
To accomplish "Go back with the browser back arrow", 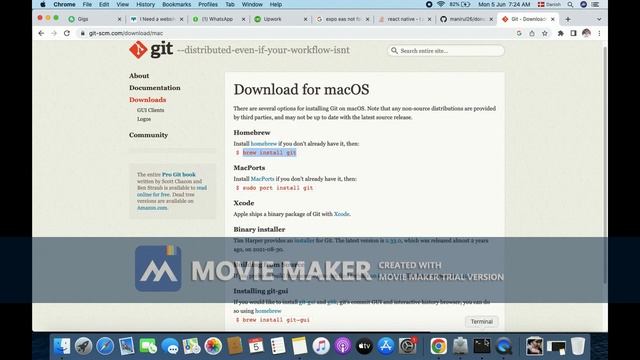I will pyautogui.click(x=41, y=33).
